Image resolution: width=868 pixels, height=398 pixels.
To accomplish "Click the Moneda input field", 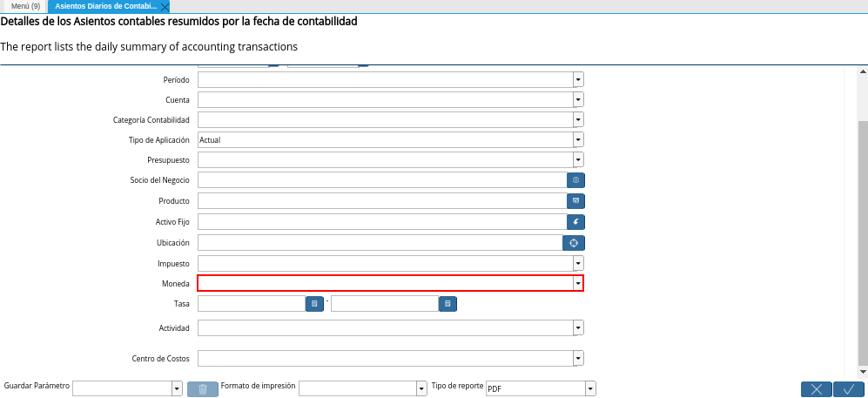I will [x=386, y=283].
